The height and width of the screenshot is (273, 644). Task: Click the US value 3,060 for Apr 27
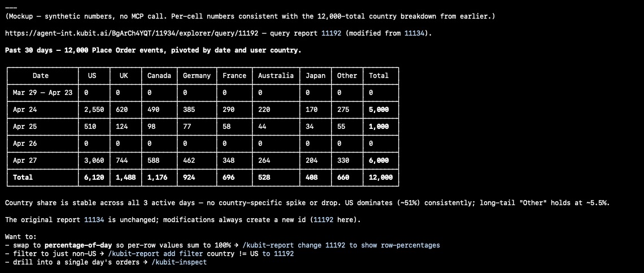(x=94, y=161)
